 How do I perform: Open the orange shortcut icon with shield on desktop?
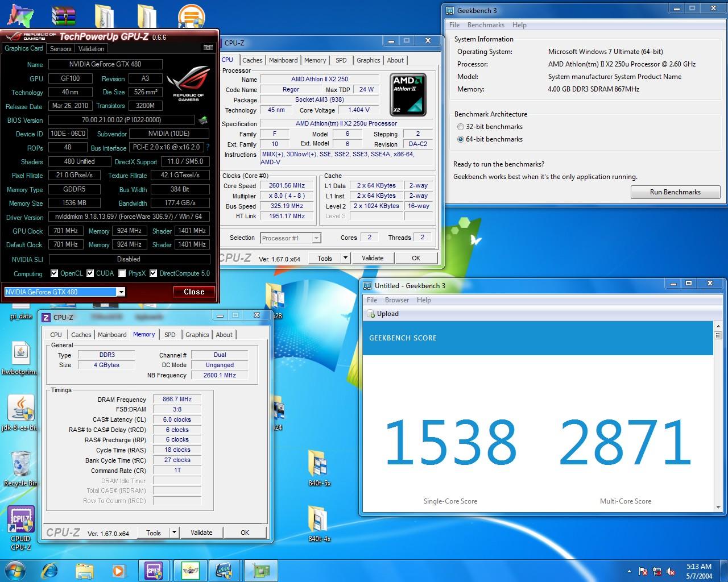[191, 15]
